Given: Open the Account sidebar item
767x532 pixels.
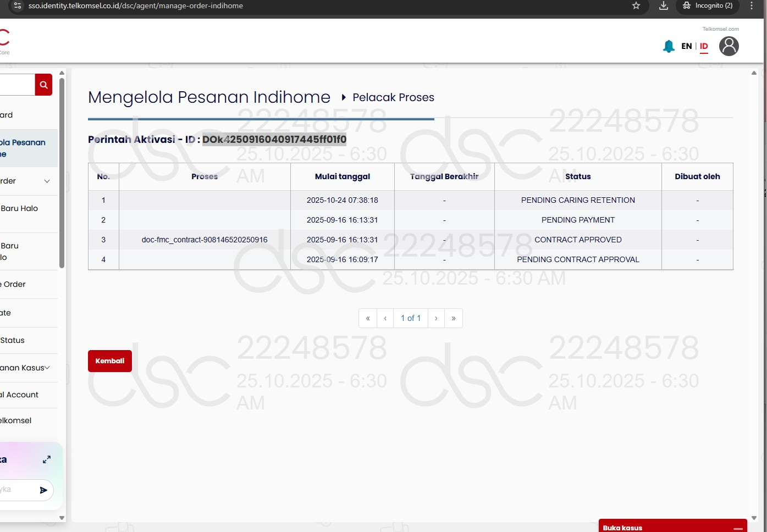Looking at the screenshot, I should [29, 395].
